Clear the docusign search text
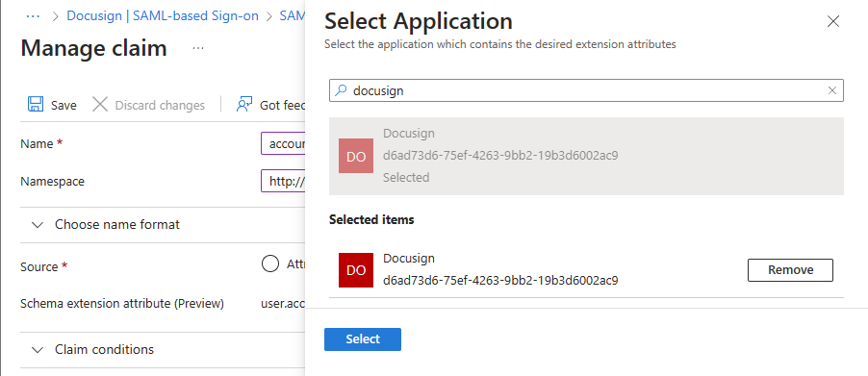This screenshot has width=868, height=376. [832, 90]
